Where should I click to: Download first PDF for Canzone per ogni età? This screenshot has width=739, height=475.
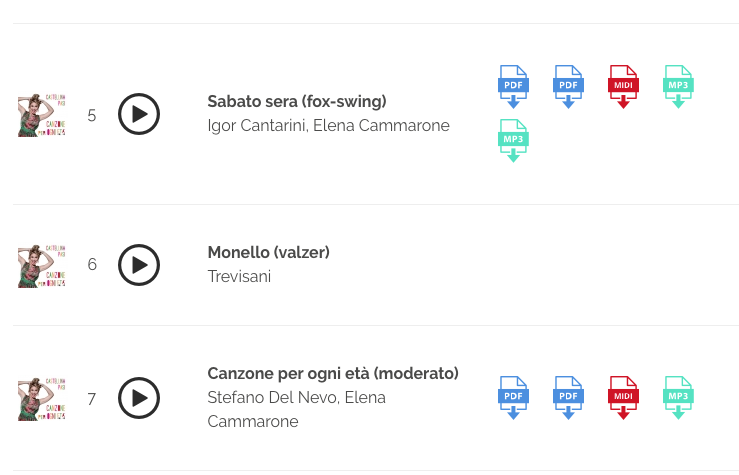(513, 398)
